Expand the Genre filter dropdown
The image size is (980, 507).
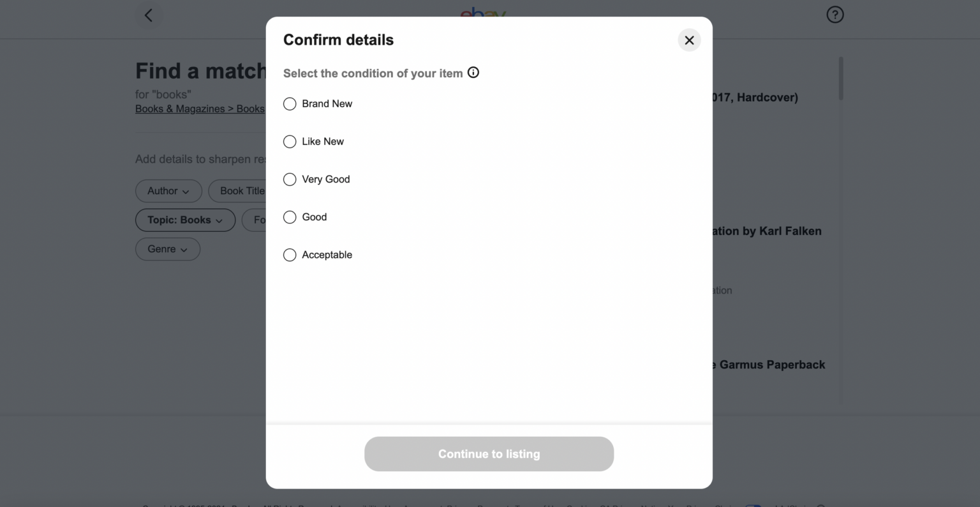[x=168, y=249]
